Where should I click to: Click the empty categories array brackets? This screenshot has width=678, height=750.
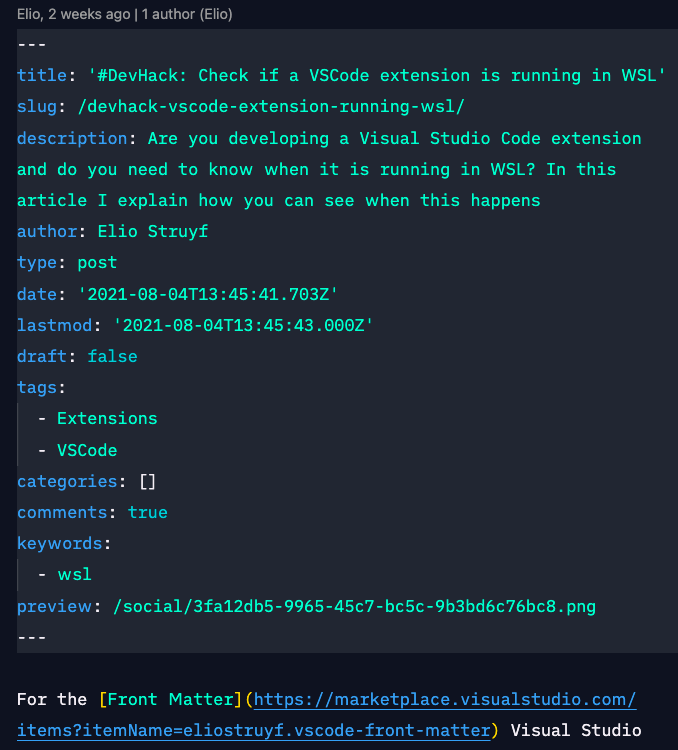(x=147, y=481)
